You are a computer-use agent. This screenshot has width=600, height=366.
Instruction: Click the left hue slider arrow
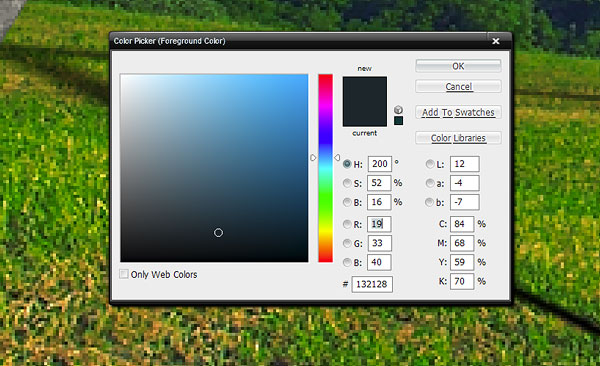pos(313,158)
